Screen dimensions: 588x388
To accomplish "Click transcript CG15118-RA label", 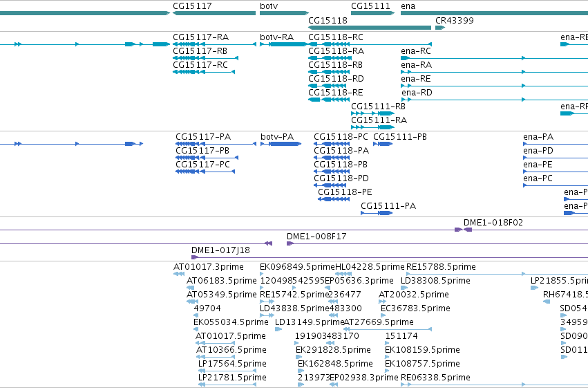I will tap(336, 51).
